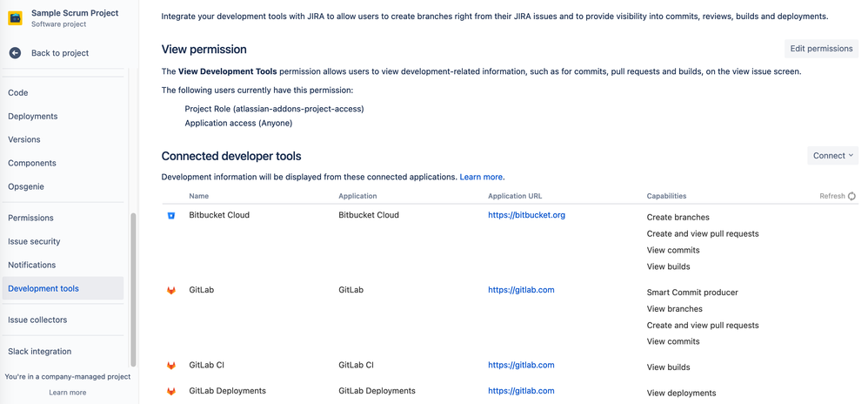Click the fox icon beside the GitLab name
Image resolution: width=868 pixels, height=404 pixels.
171,291
